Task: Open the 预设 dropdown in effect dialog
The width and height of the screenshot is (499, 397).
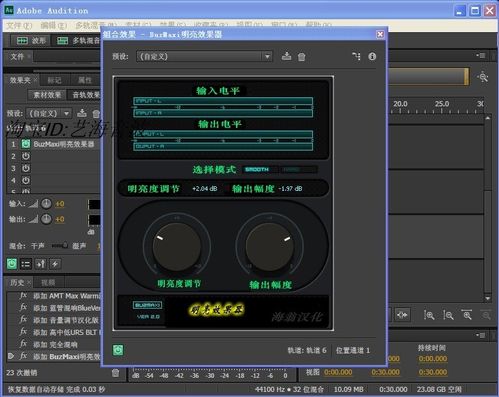Action: pyautogui.click(x=204, y=56)
